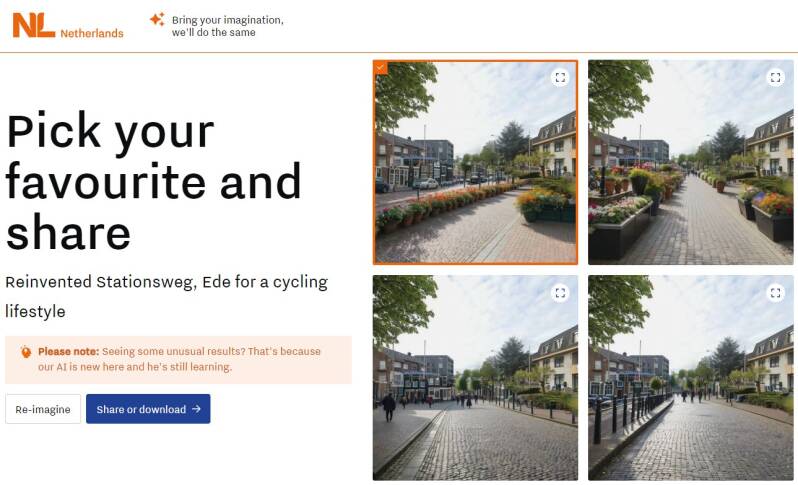The height and width of the screenshot is (485, 798).
Task: Expand bottom-left cobblestone image to fullscreen
Action: [560, 293]
